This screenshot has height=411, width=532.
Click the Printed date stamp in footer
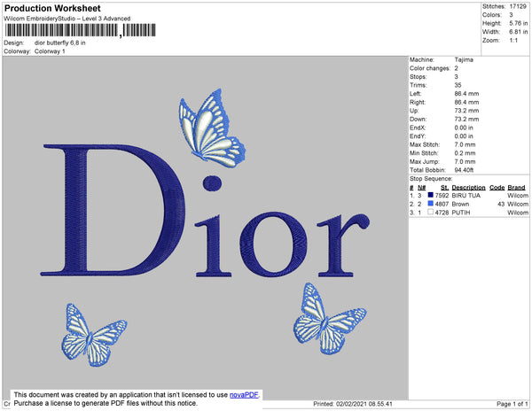[x=353, y=404]
